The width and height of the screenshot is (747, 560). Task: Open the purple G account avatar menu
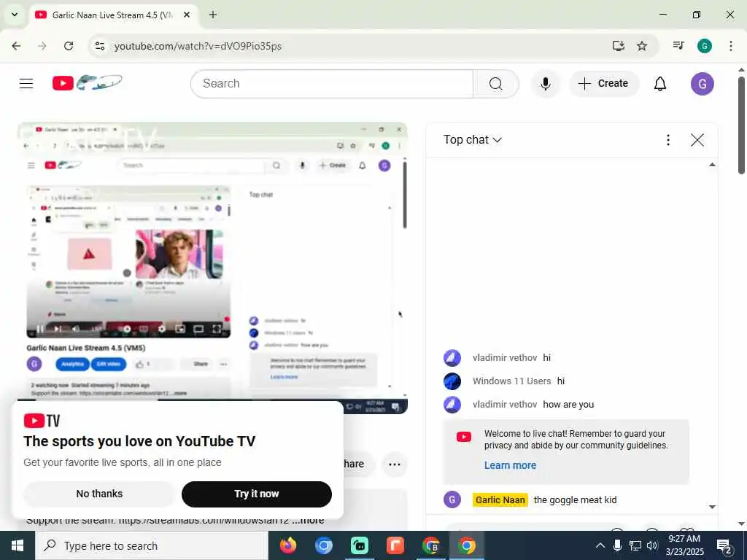703,84
